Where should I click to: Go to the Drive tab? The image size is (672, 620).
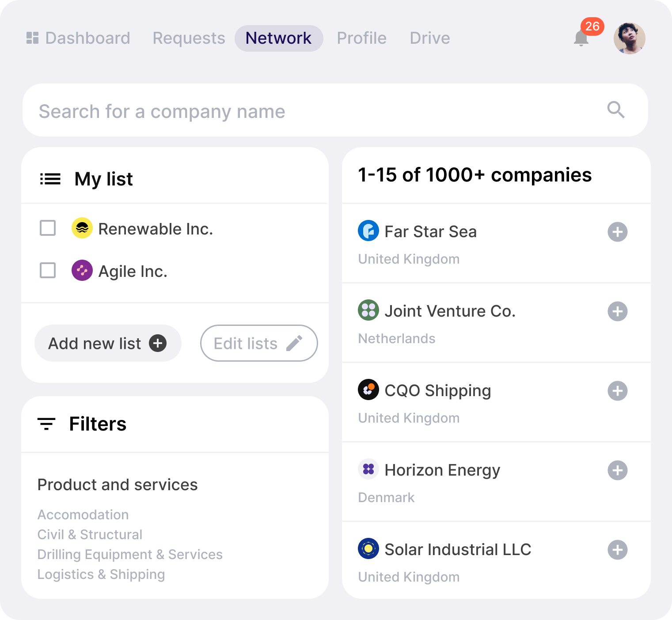click(429, 38)
